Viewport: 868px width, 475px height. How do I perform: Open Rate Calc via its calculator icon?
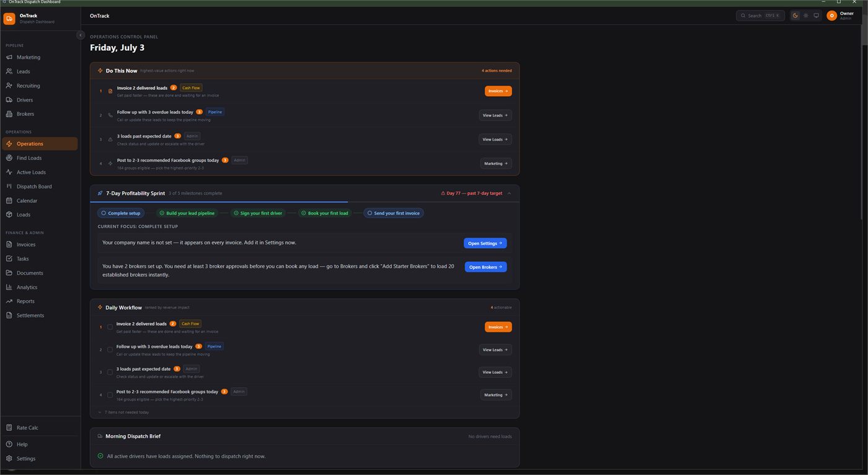tap(9, 428)
